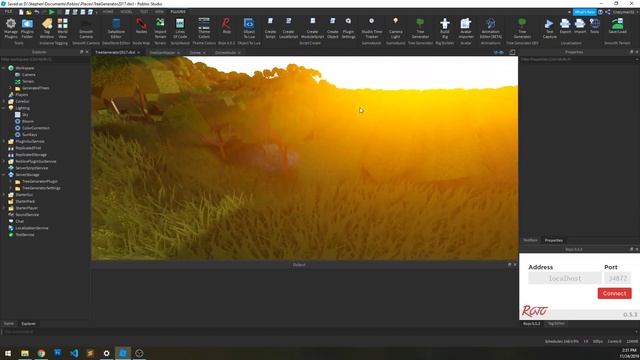Collapse the Lighting tree node
640x360 pixels.
[4, 108]
